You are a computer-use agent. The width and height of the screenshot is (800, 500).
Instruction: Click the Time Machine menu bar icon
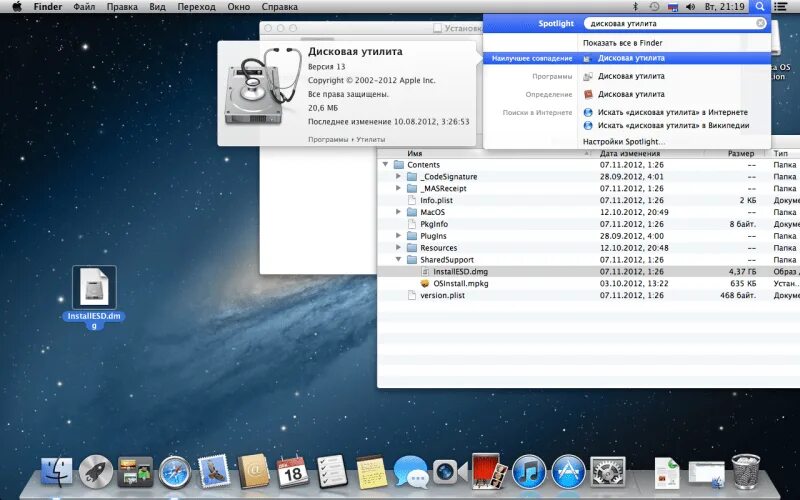click(x=654, y=7)
